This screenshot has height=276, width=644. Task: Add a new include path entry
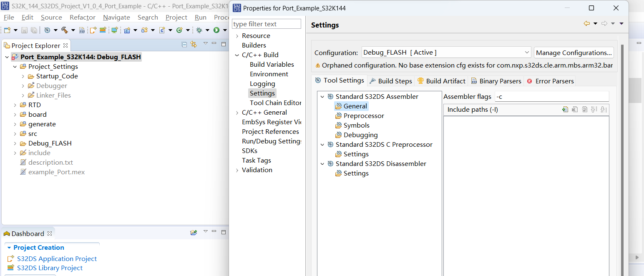click(565, 109)
